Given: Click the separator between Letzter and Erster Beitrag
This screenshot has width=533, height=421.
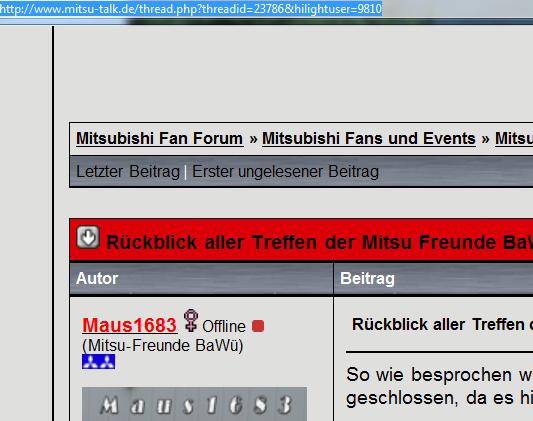Looking at the screenshot, I should click(186, 172).
